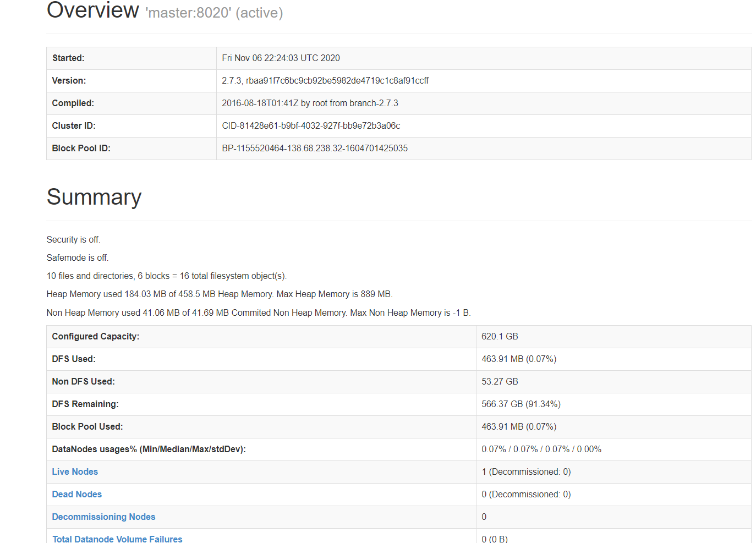This screenshot has width=756, height=543.
Task: Select the Cluster ID value
Action: (x=311, y=125)
